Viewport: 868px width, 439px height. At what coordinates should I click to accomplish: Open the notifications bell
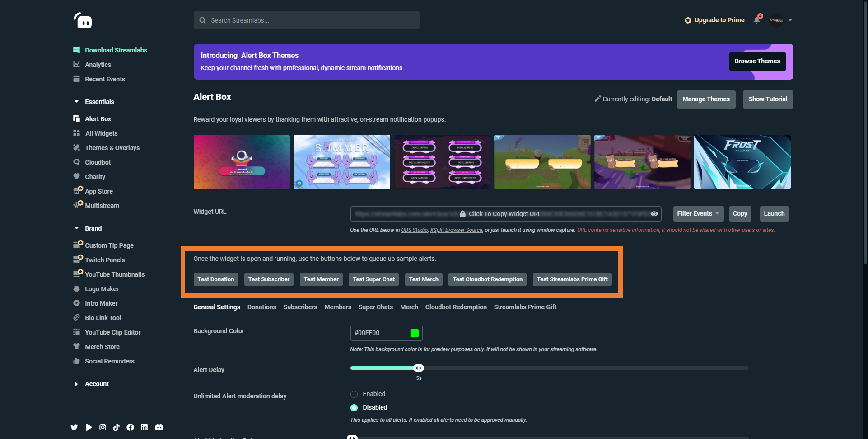[757, 20]
